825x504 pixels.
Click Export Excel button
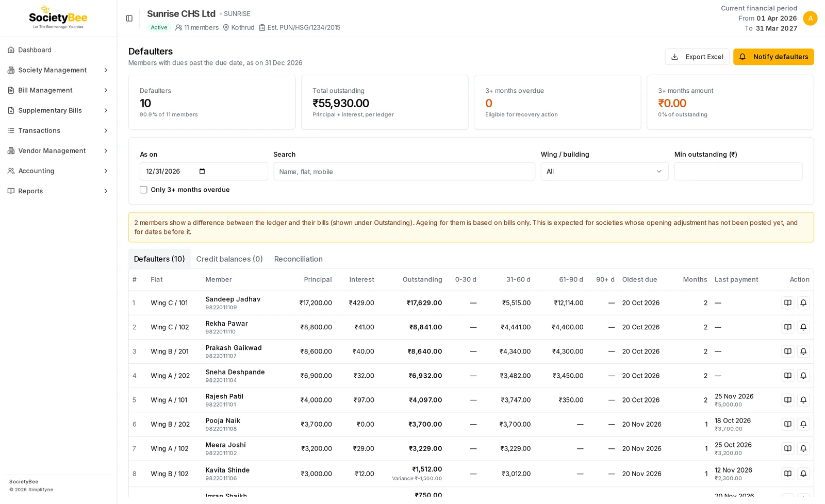[x=697, y=57]
